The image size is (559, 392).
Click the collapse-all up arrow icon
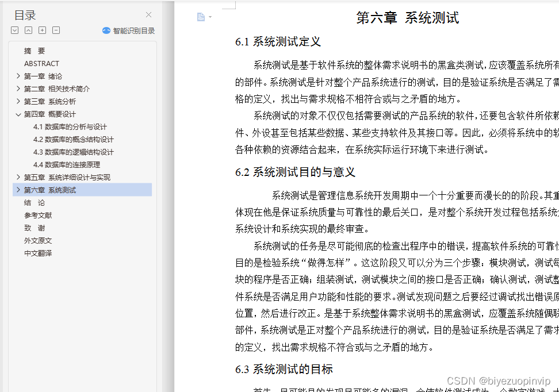pos(29,30)
